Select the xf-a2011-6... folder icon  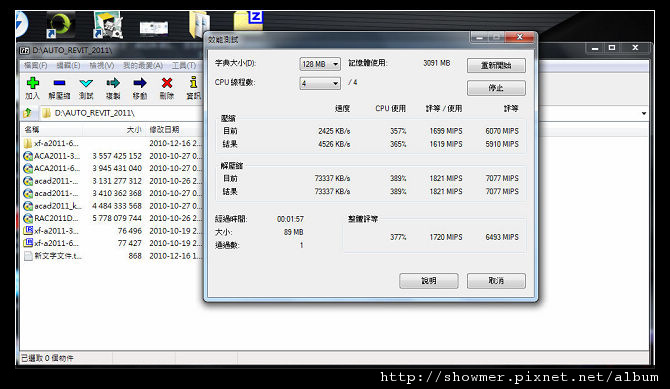pyautogui.click(x=28, y=143)
